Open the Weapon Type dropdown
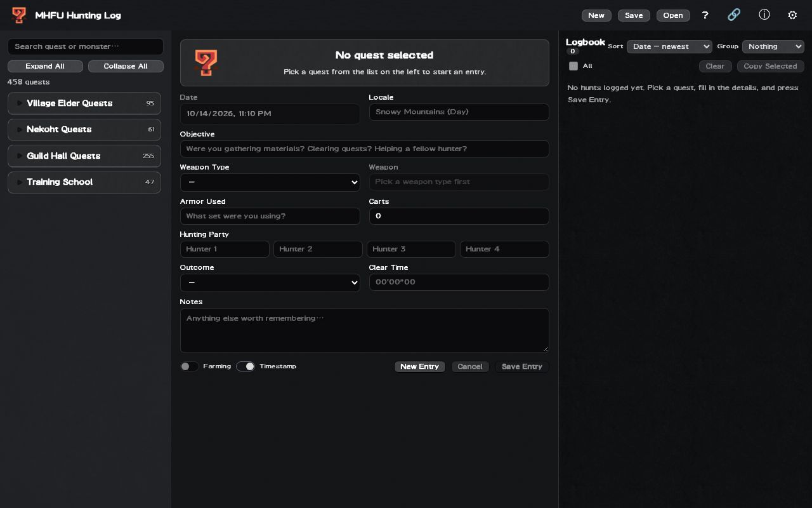The height and width of the screenshot is (508, 812). pos(270,182)
